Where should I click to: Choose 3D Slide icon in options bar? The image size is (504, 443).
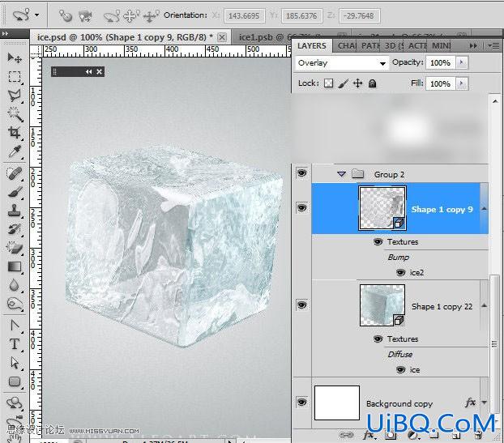(151, 15)
